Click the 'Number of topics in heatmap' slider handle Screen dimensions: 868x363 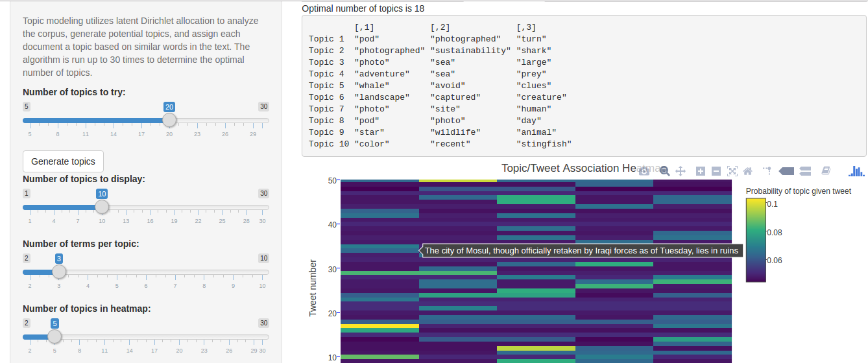click(55, 336)
